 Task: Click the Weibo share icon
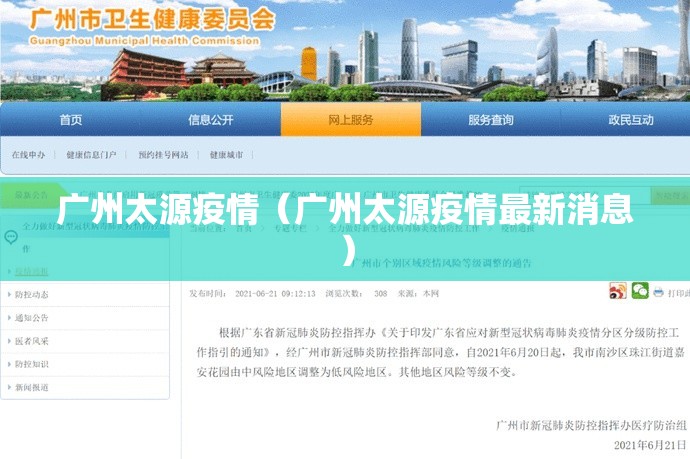point(618,291)
